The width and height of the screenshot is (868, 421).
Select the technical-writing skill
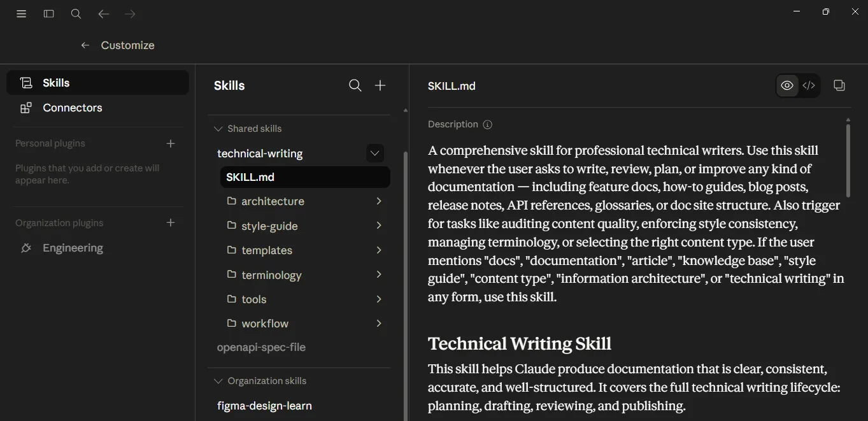pos(260,153)
